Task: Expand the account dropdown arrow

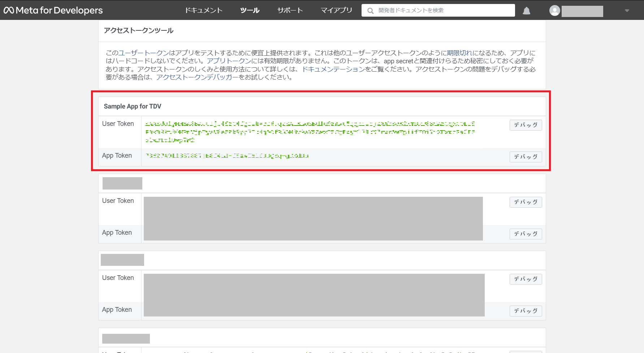Action: (627, 11)
